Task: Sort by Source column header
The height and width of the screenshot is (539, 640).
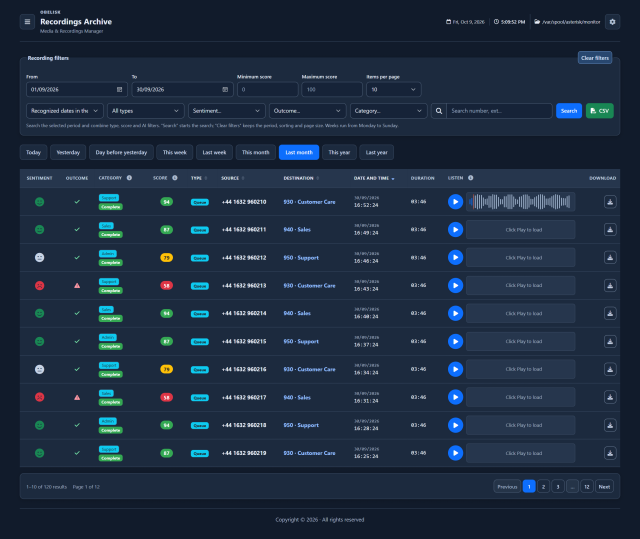Action: click(233, 178)
